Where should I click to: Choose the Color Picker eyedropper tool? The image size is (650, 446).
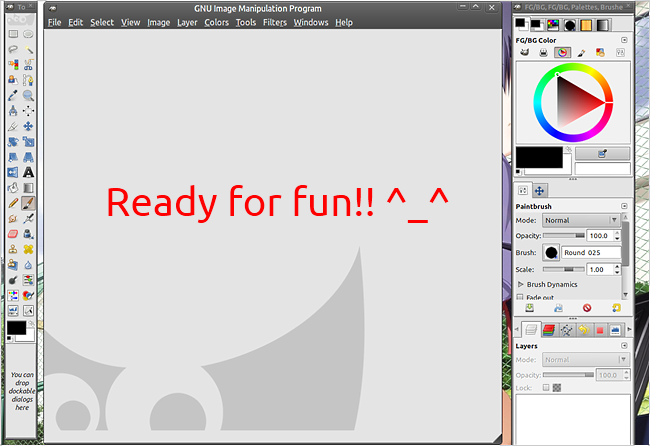click(x=13, y=96)
